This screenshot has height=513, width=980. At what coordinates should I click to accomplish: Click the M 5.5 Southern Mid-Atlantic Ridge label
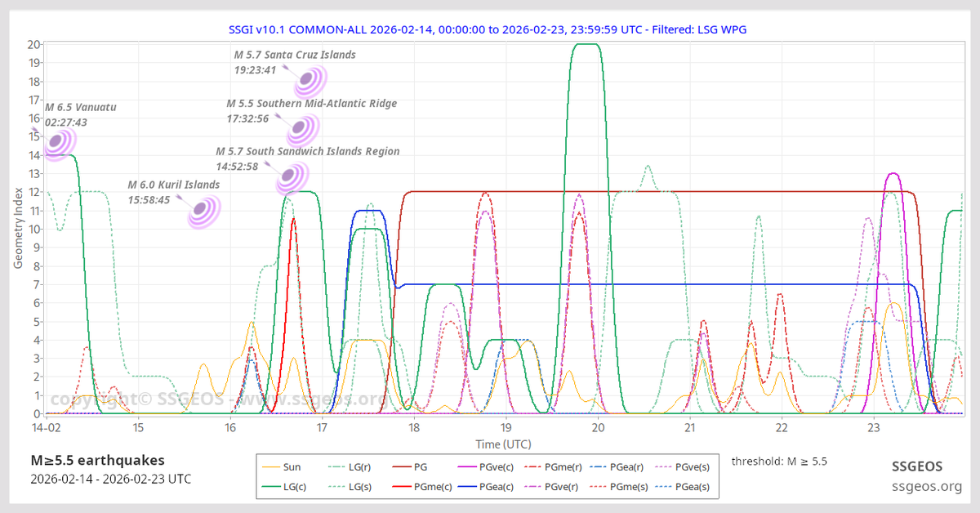click(312, 104)
